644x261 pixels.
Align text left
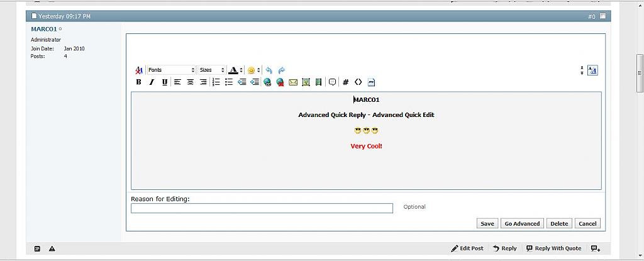tap(177, 82)
